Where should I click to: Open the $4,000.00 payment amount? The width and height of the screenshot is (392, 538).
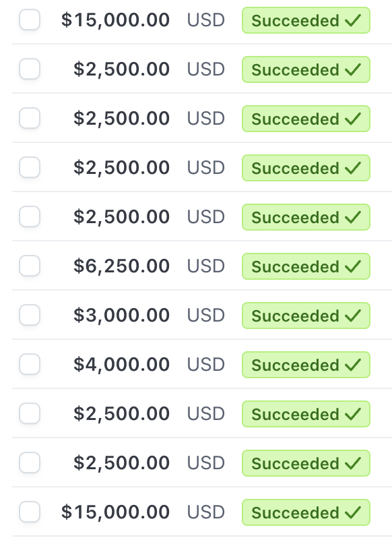pyautogui.click(x=122, y=364)
